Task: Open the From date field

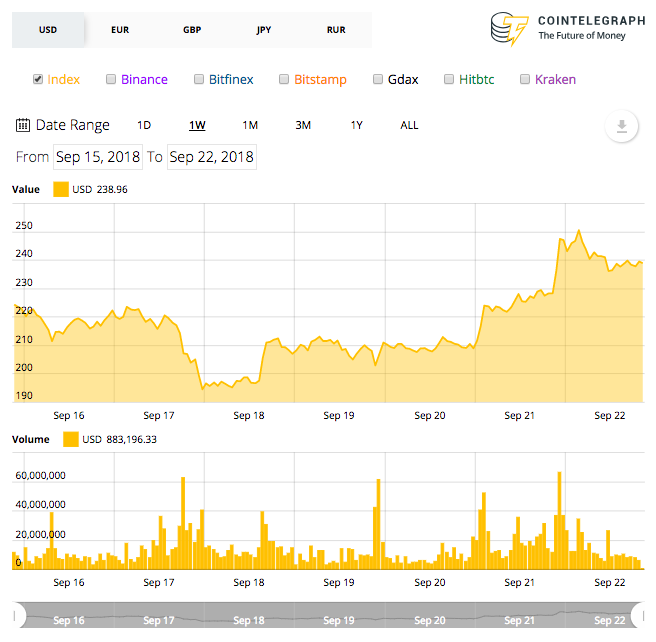Action: [98, 157]
